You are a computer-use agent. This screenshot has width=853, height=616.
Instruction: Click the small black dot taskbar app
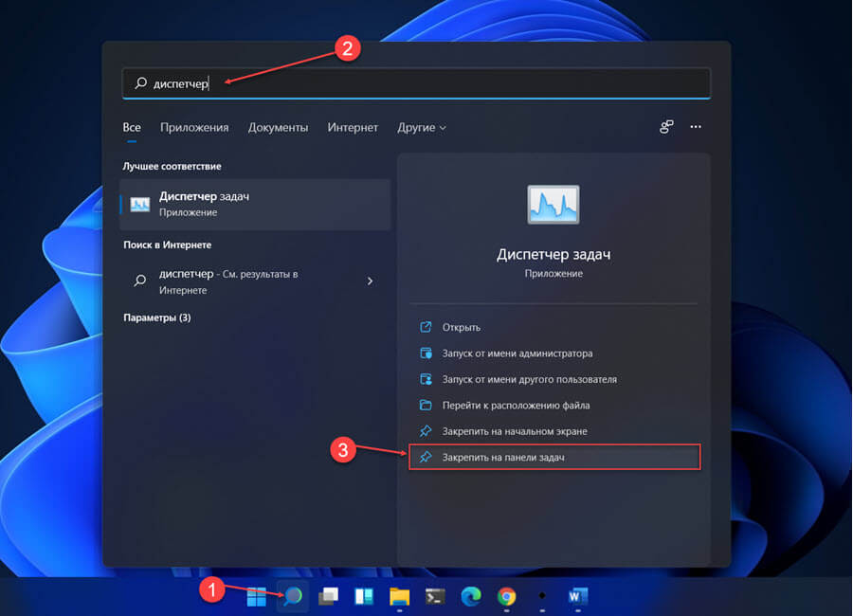pos(542,596)
